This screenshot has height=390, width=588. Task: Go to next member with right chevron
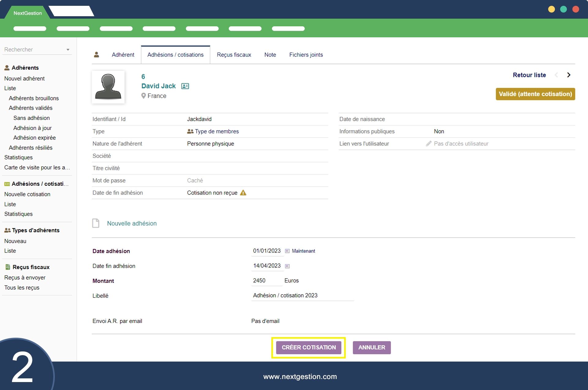(x=569, y=75)
